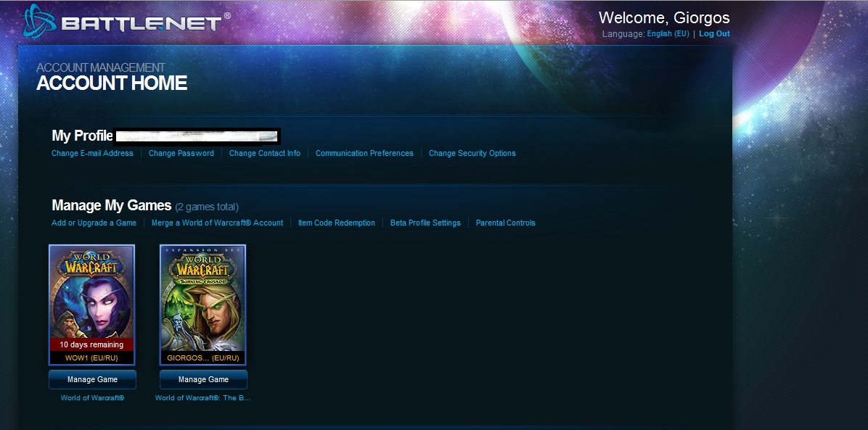Open English (EU) language selector
The width and height of the screenshot is (868, 430).
(x=668, y=34)
